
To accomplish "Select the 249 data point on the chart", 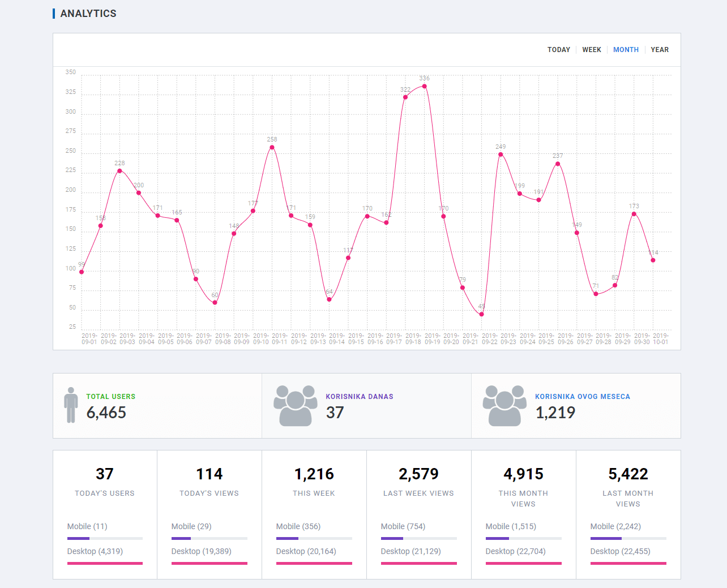I will click(501, 154).
